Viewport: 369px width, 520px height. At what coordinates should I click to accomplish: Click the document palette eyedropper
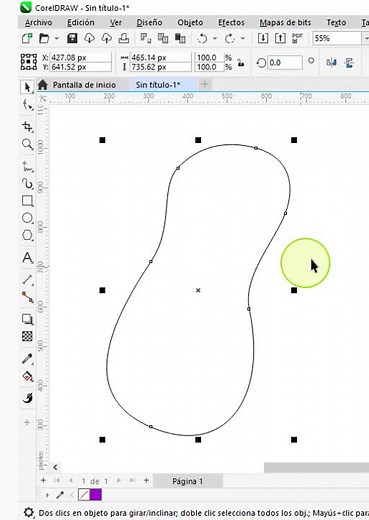point(60,495)
